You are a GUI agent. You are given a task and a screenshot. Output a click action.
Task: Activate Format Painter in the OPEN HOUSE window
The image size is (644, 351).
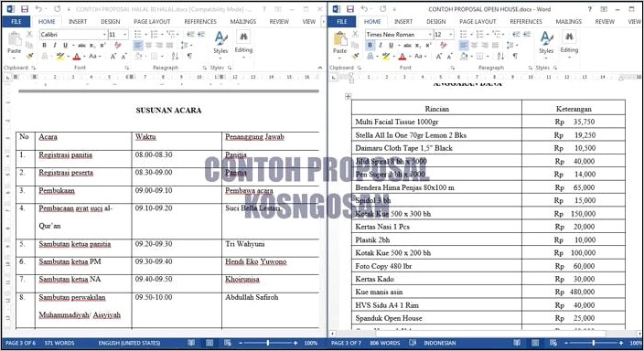coord(355,56)
